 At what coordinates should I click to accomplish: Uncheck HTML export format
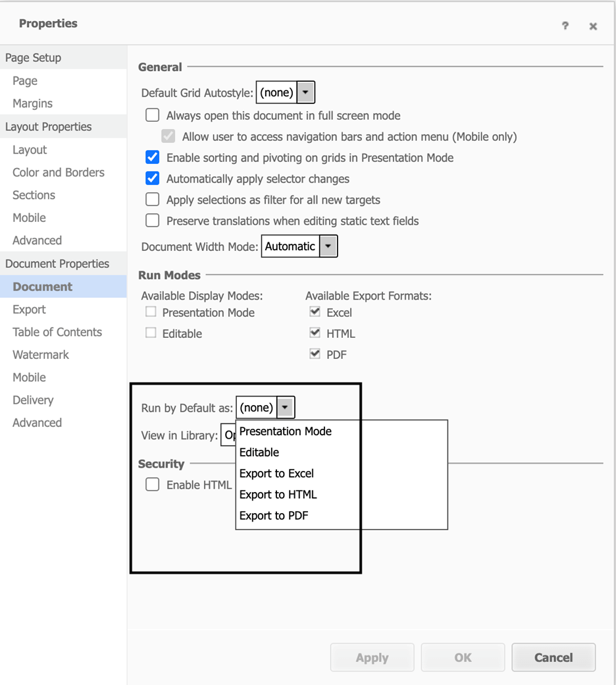(x=315, y=333)
